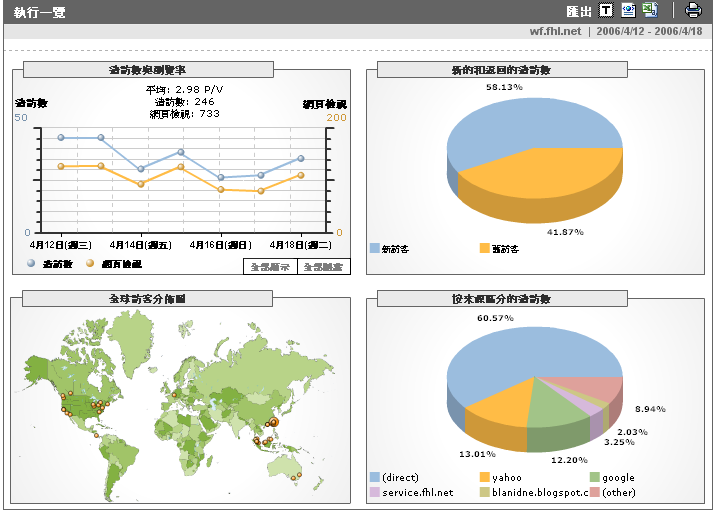The width and height of the screenshot is (714, 515).
Task: Click the wf.fhl.net site name
Action: [556, 31]
